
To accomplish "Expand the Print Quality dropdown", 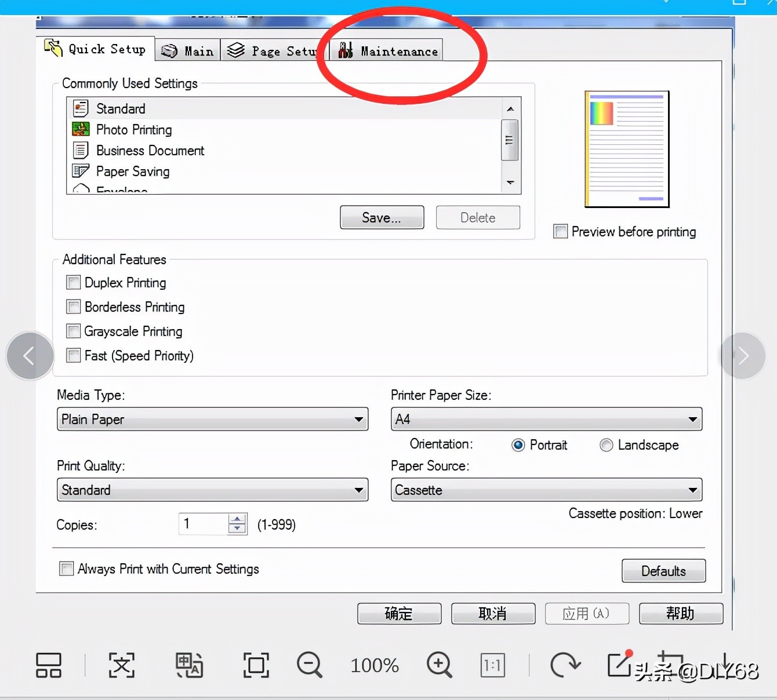I will pyautogui.click(x=213, y=490).
